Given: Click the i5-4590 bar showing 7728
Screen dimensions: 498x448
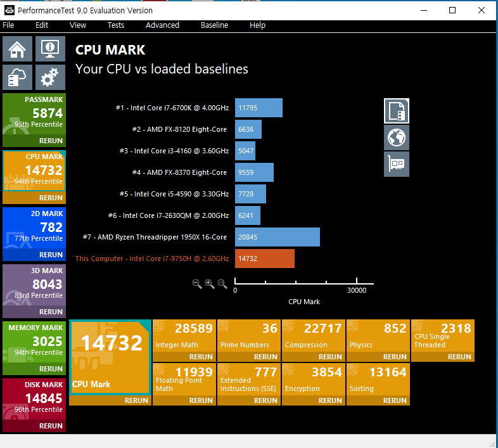Looking at the screenshot, I should pyautogui.click(x=250, y=194).
